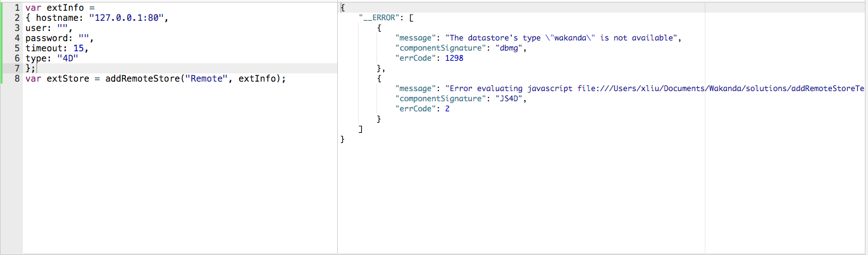The image size is (868, 255).
Task: Click the 'Error evaluating javascript' message
Action: pyautogui.click(x=655, y=89)
